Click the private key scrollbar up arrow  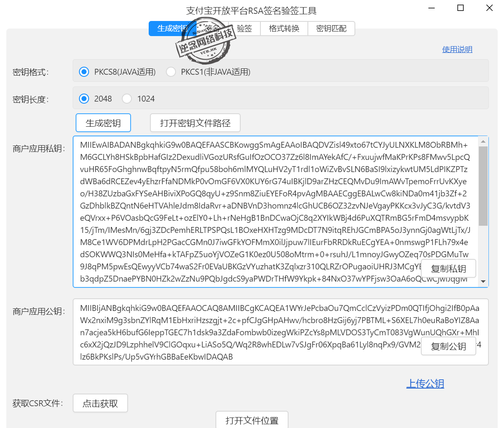point(483,141)
